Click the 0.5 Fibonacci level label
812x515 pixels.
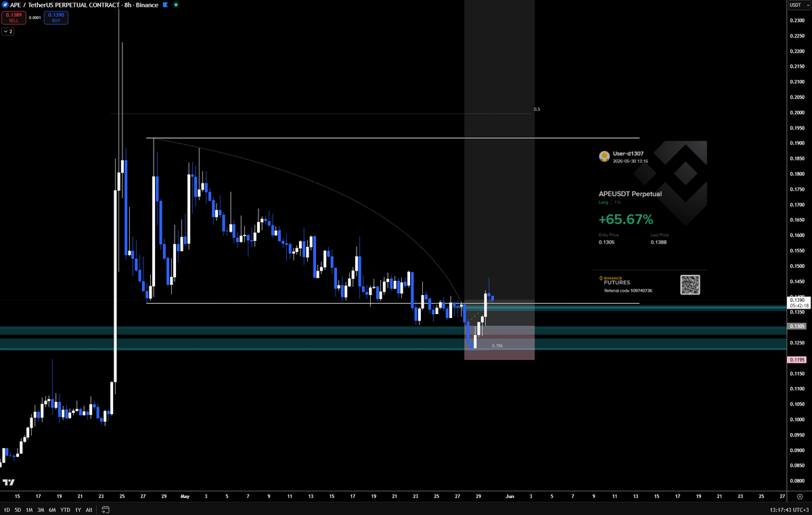(537, 109)
